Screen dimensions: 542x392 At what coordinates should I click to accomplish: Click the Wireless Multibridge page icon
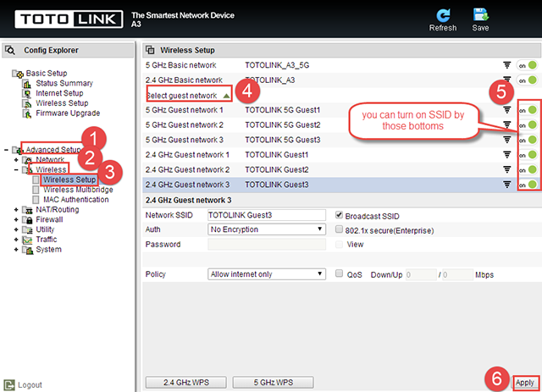tap(36, 190)
